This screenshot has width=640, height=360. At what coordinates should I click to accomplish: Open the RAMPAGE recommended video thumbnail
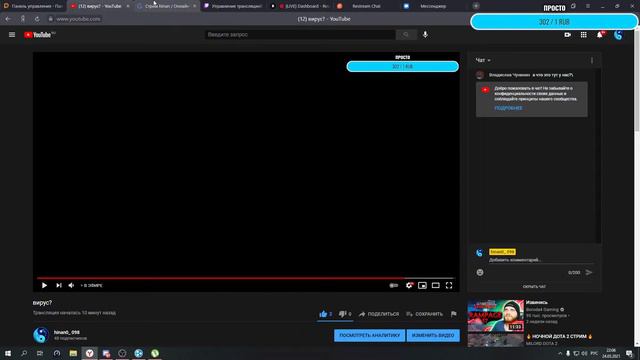point(496,316)
